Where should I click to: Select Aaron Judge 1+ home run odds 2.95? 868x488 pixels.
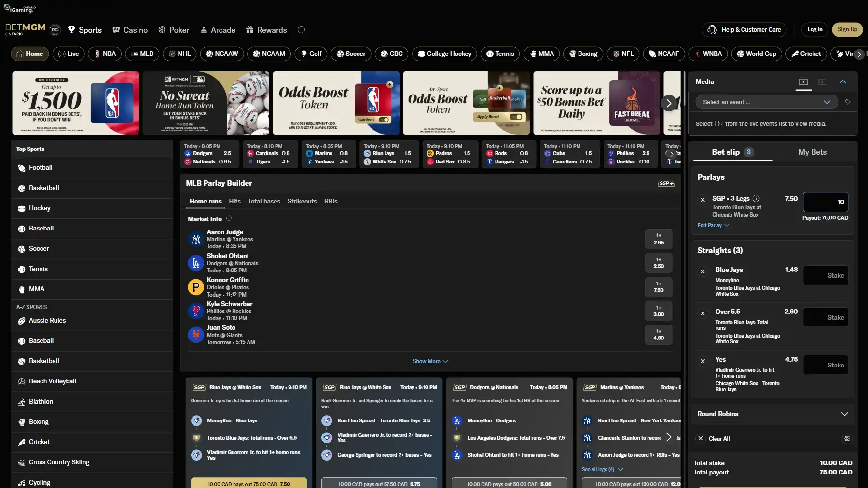click(658, 239)
